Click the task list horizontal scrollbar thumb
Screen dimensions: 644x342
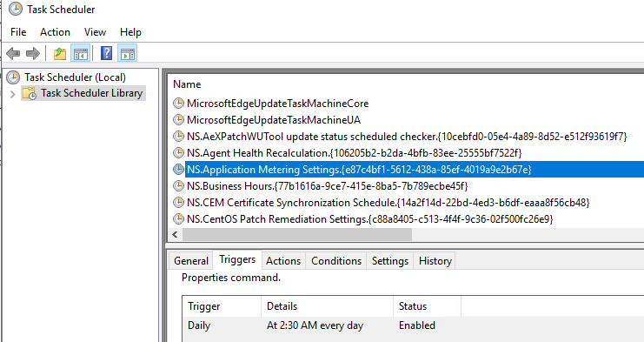[x=297, y=235]
